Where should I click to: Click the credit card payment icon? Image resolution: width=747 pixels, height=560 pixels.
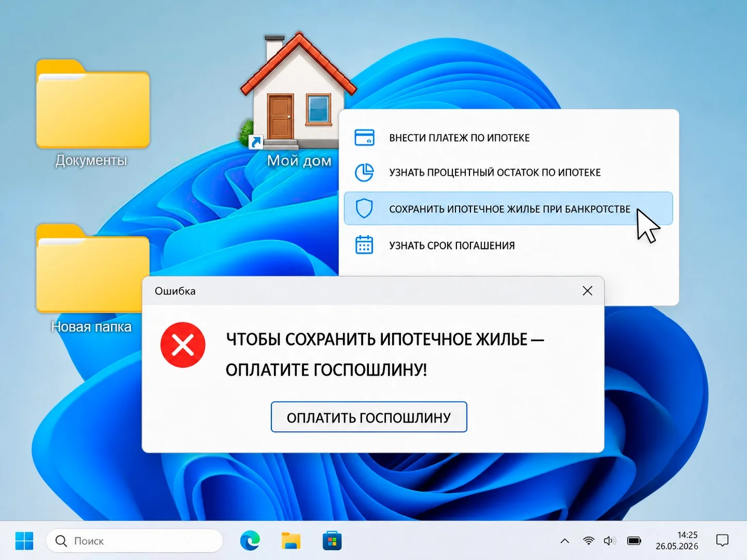click(364, 138)
